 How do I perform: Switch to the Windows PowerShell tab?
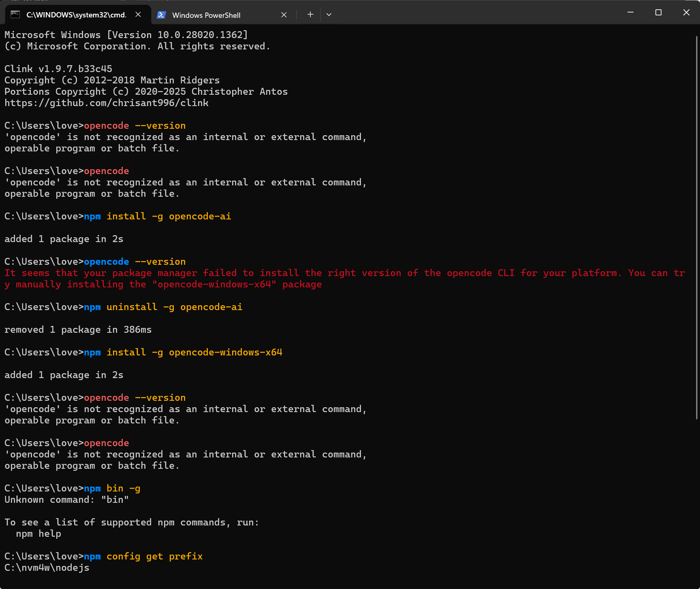point(207,15)
